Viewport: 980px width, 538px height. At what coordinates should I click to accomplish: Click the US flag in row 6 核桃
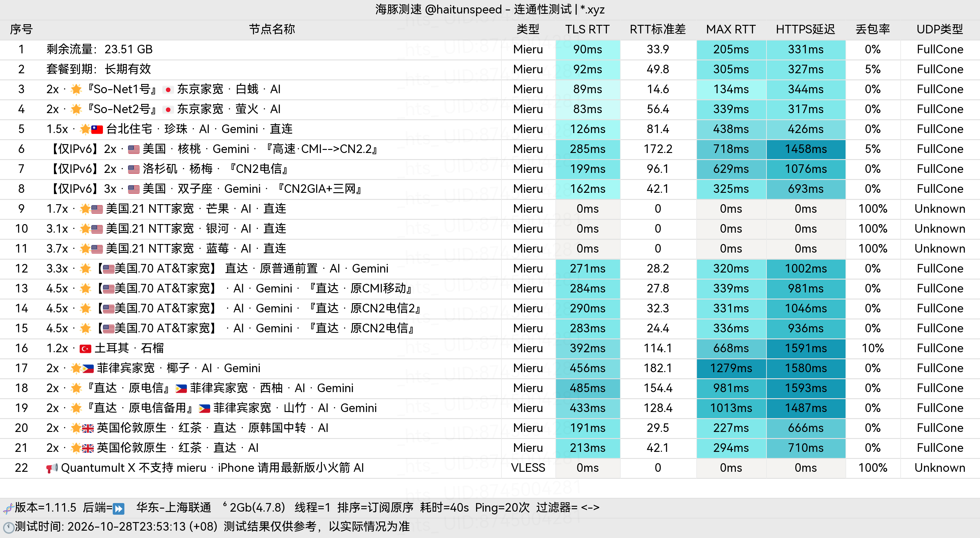click(x=134, y=150)
